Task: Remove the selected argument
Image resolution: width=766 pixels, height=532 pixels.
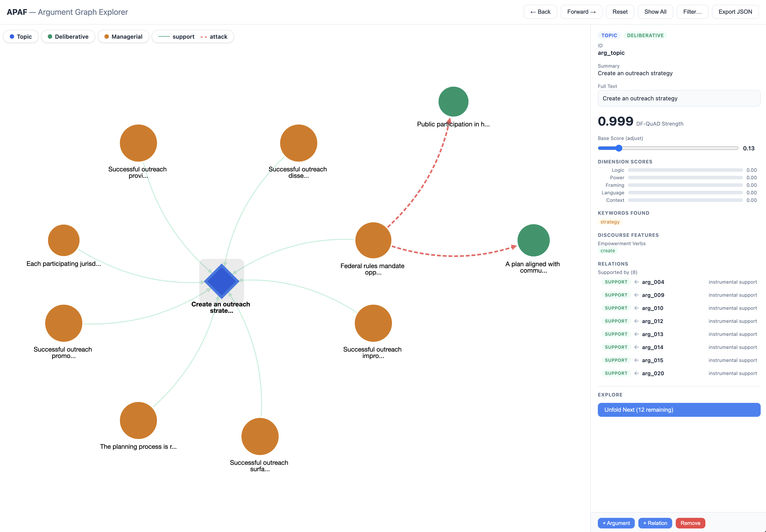Action: [690, 523]
